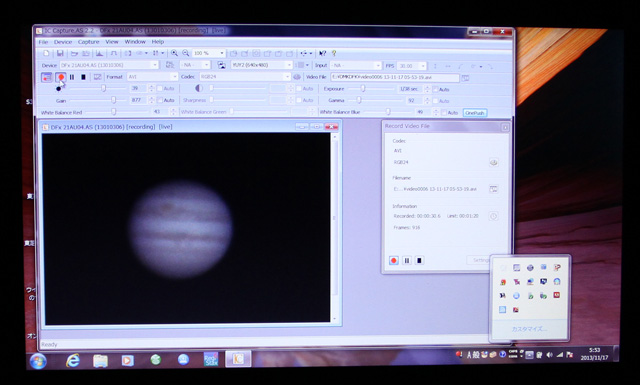Click the contrast half-circle icon
640x385 pixels.
[x=199, y=88]
